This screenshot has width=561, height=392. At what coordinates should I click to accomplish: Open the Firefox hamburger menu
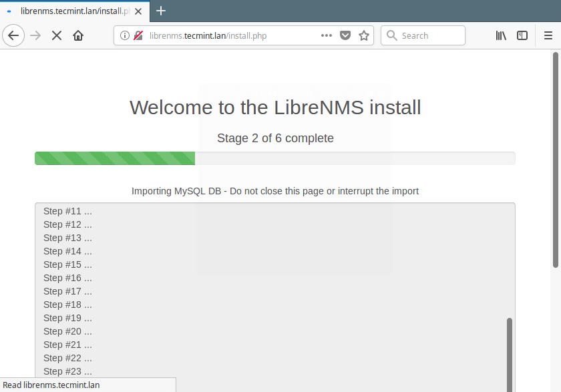[x=548, y=35]
